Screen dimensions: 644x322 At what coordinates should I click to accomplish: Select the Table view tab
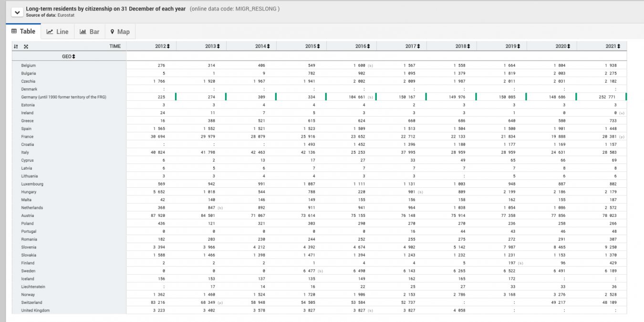23,32
